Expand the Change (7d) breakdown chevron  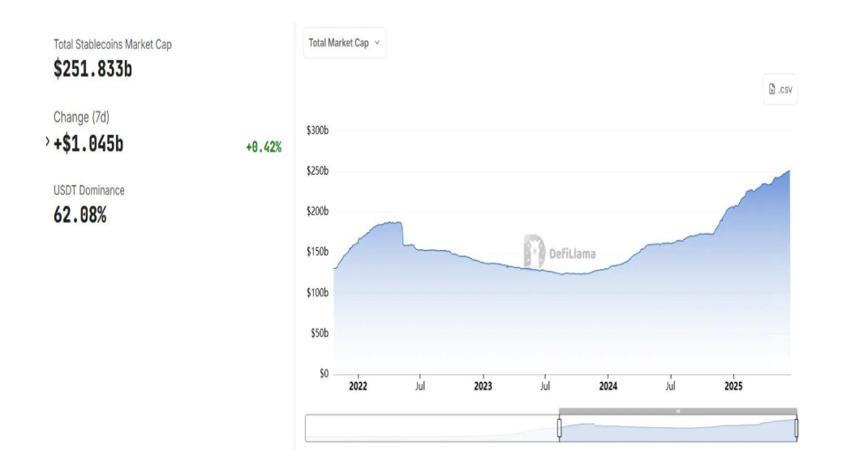[48, 142]
